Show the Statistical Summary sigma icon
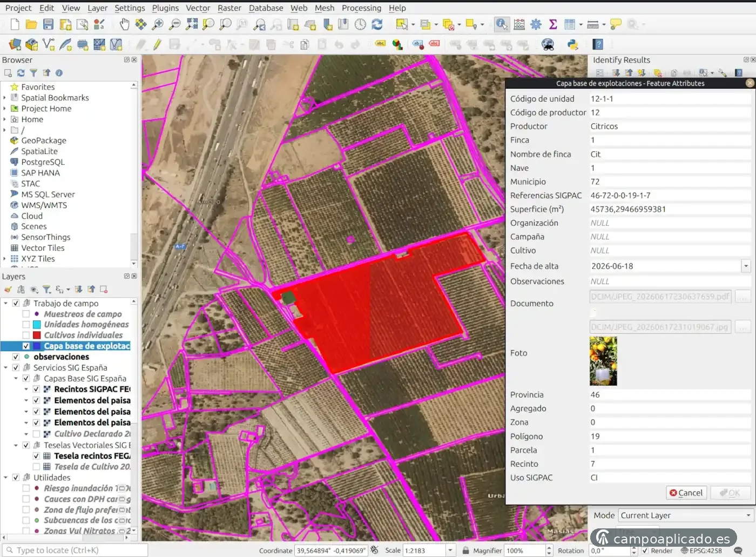756x557 pixels. [553, 24]
